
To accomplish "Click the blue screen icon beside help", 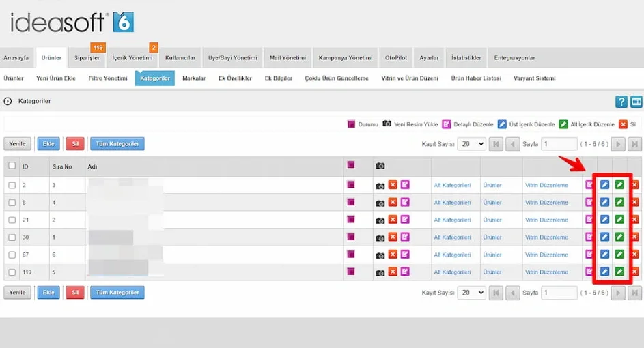I will [x=636, y=102].
